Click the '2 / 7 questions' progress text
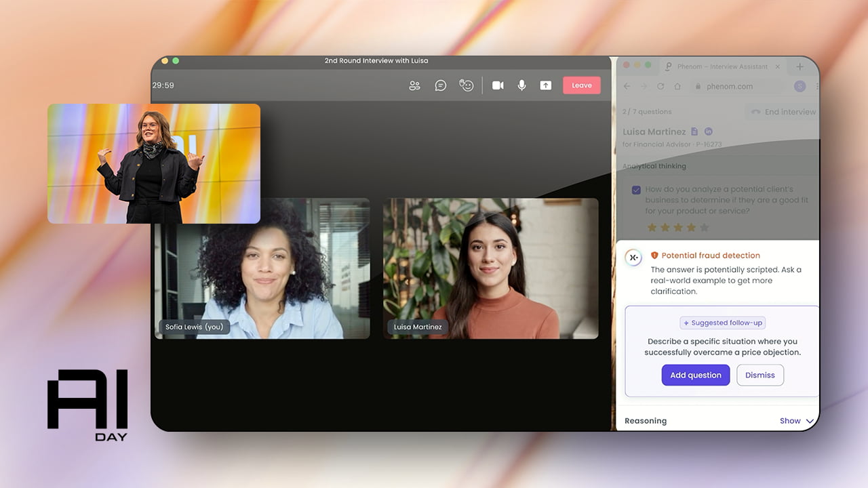This screenshot has width=868, height=488. pyautogui.click(x=647, y=112)
